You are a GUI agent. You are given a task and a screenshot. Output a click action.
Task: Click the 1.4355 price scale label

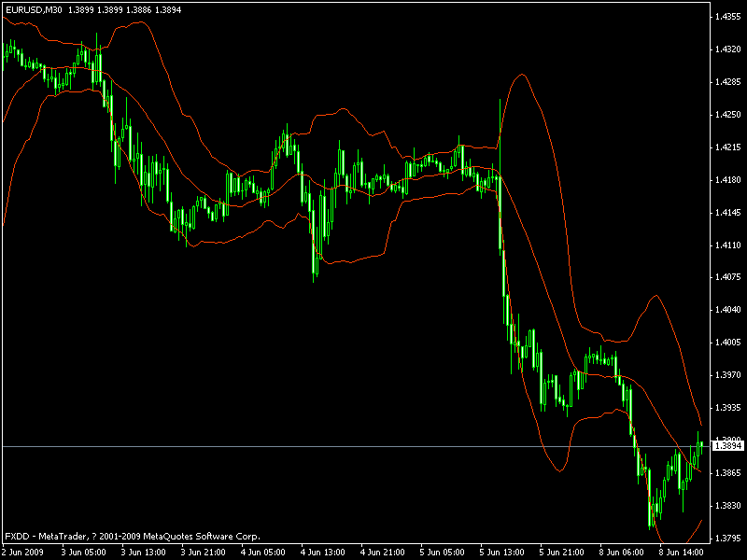tap(728, 17)
